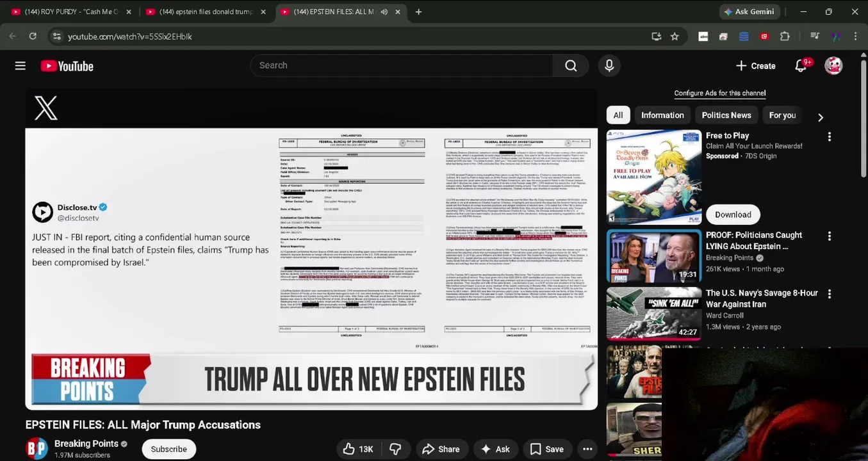The height and width of the screenshot is (461, 868).
Task: Open PROOF: Politicians Caught LYING thumbnail
Action: tap(654, 256)
